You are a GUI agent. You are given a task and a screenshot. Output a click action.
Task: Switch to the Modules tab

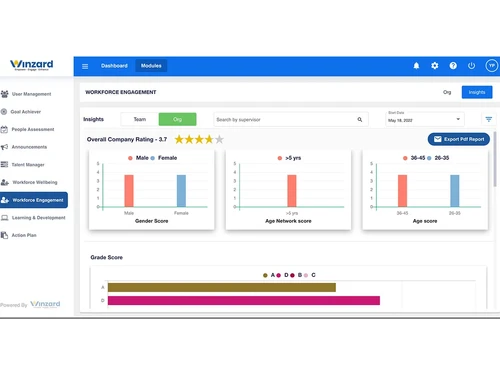click(151, 66)
